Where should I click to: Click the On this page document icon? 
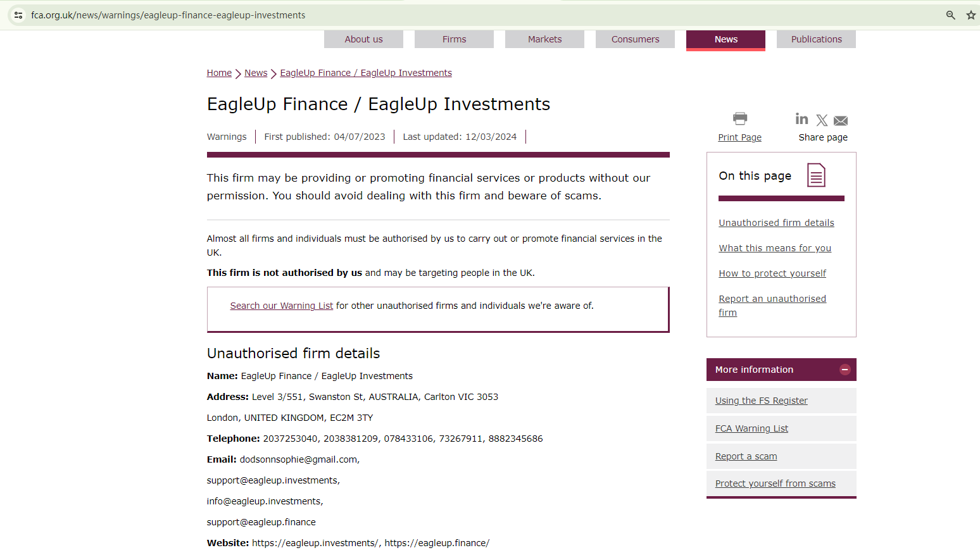[x=816, y=175]
